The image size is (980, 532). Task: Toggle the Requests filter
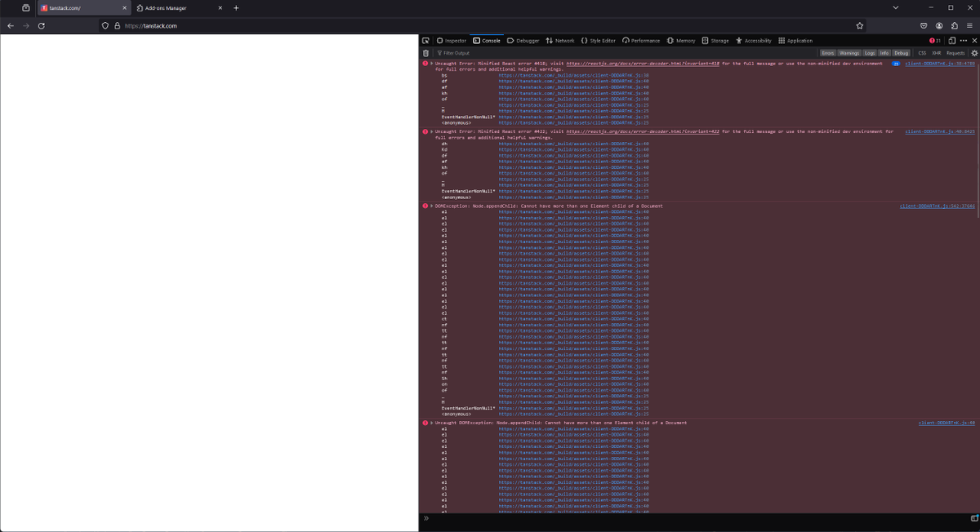(x=955, y=53)
